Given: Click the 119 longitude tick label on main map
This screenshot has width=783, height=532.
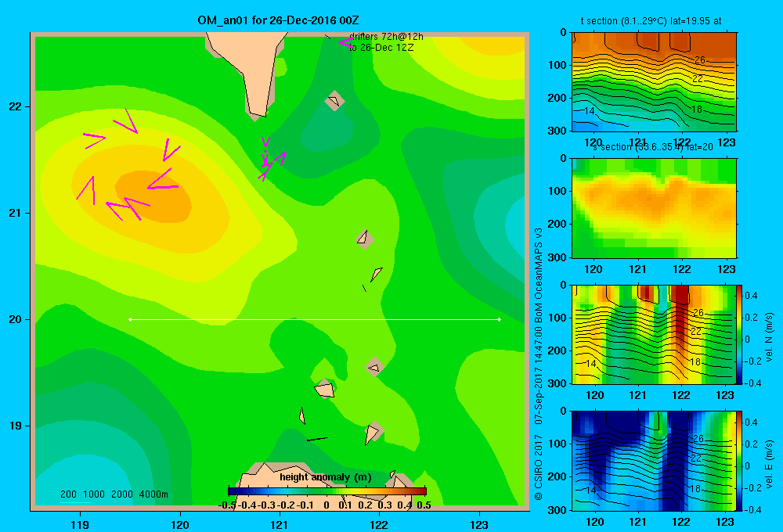Looking at the screenshot, I should 80,524.
